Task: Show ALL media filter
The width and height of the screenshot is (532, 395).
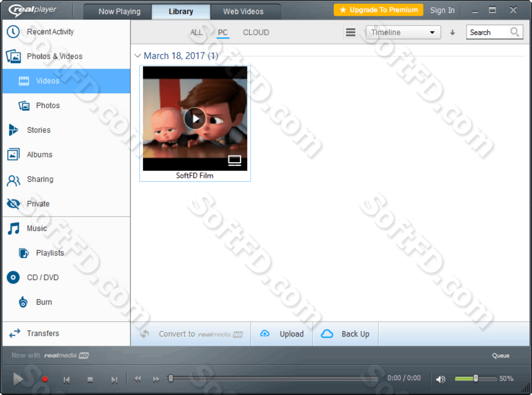Action: point(196,32)
